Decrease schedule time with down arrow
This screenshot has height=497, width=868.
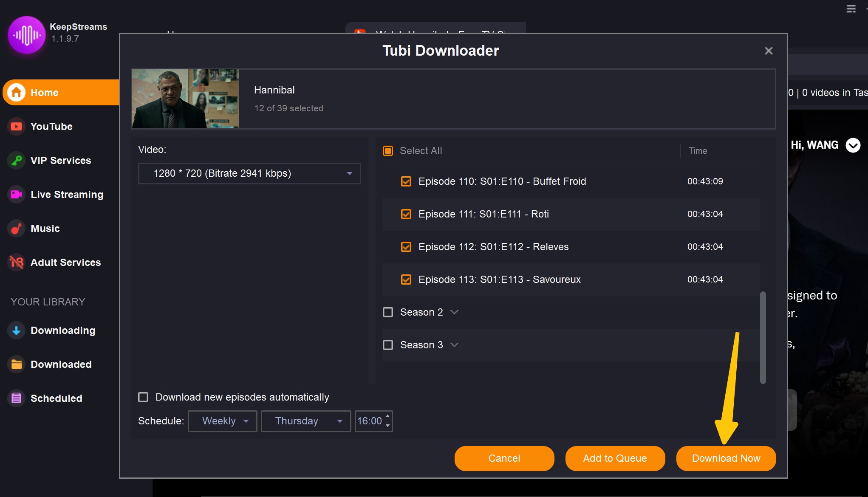(387, 426)
